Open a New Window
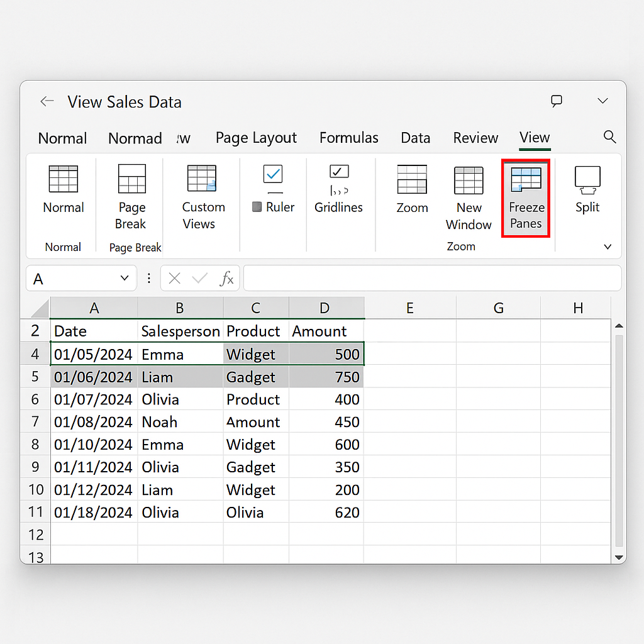This screenshot has height=644, width=644. coord(469,181)
